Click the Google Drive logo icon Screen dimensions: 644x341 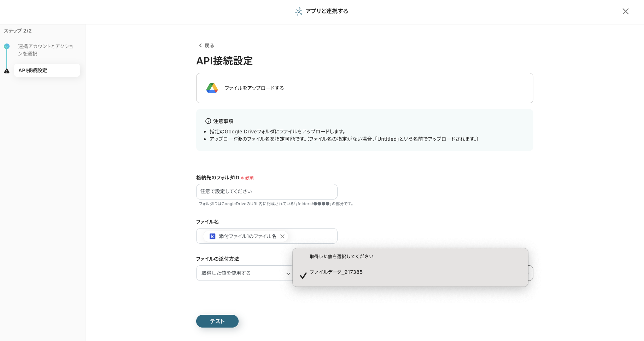212,88
